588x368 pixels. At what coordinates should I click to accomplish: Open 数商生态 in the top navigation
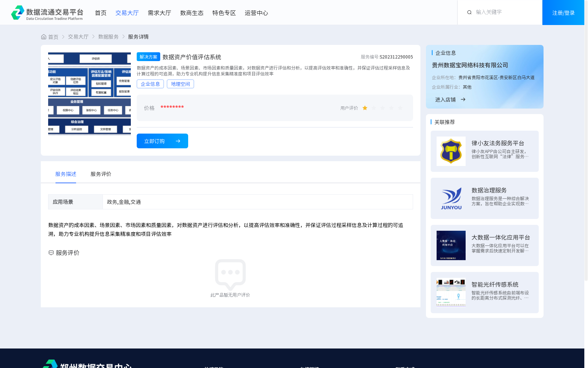pos(192,13)
